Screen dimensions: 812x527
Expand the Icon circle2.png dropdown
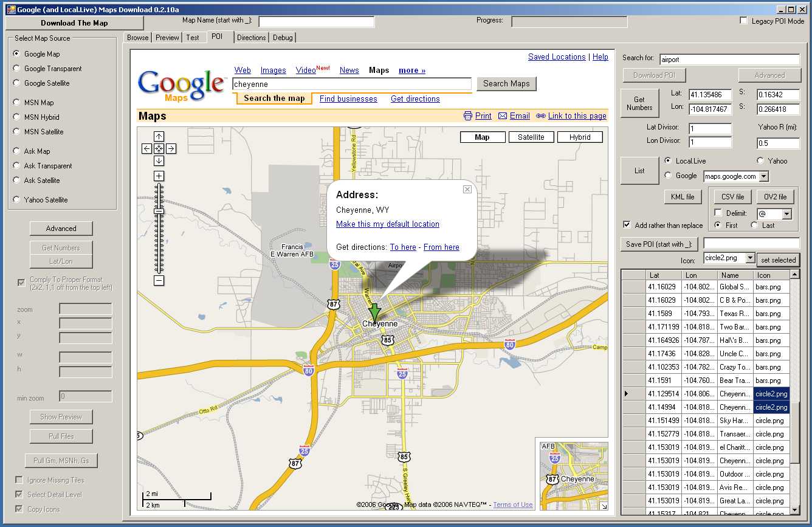click(750, 258)
